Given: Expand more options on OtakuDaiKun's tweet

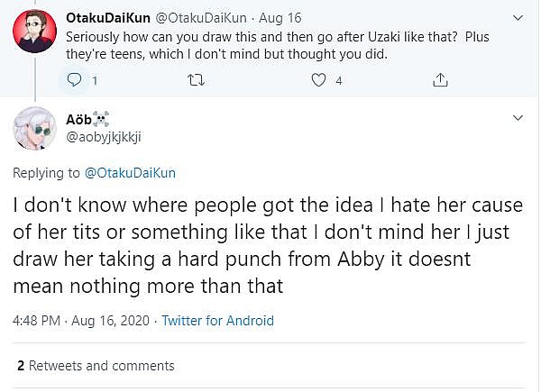Looking at the screenshot, I should pyautogui.click(x=518, y=18).
